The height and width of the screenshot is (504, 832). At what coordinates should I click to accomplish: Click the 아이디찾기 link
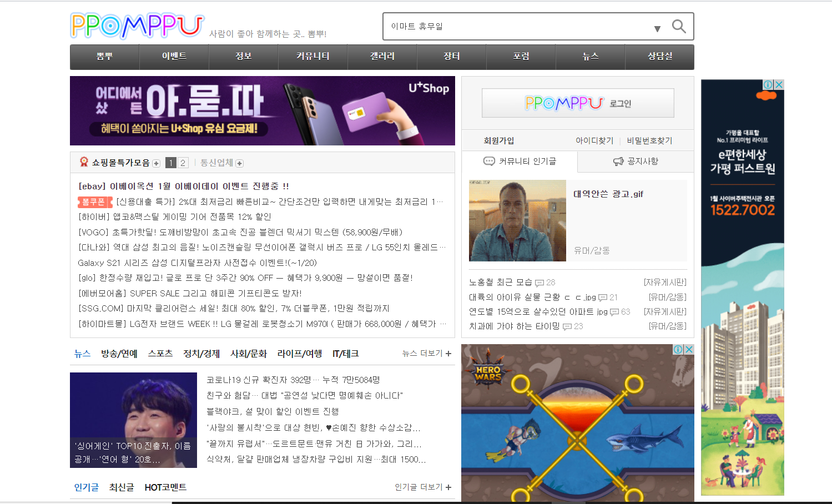[594, 140]
